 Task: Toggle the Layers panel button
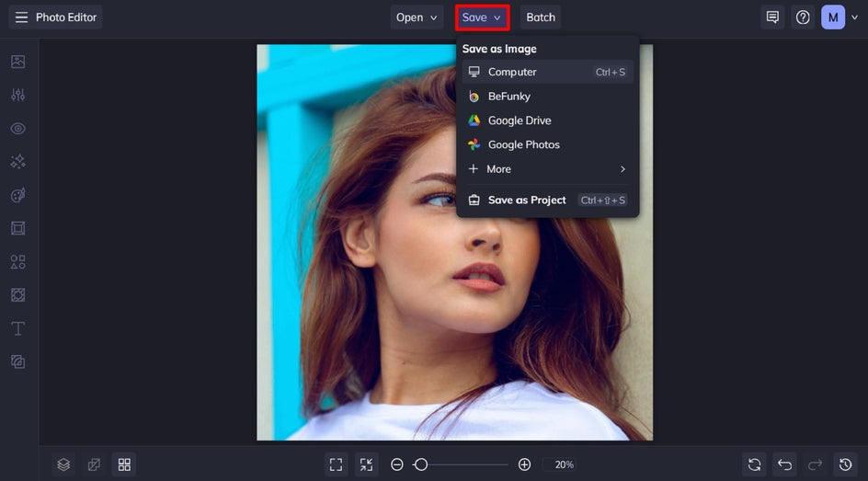[63, 464]
